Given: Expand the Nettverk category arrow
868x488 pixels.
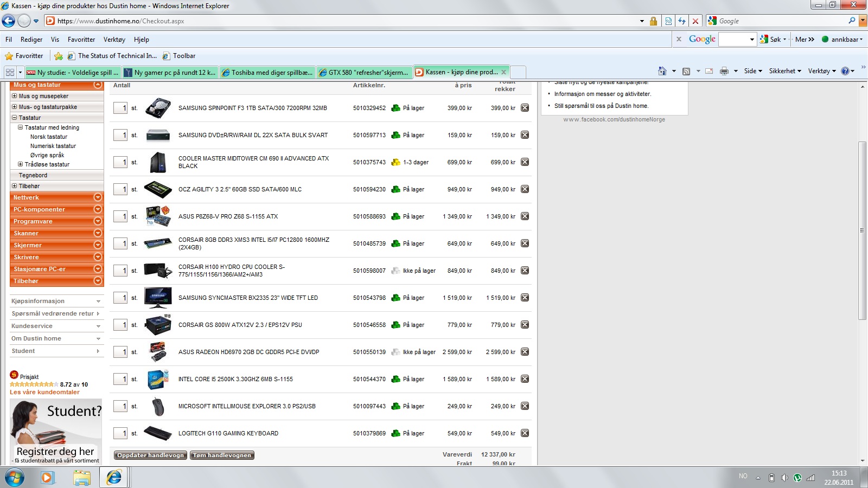Looking at the screenshot, I should tap(98, 197).
